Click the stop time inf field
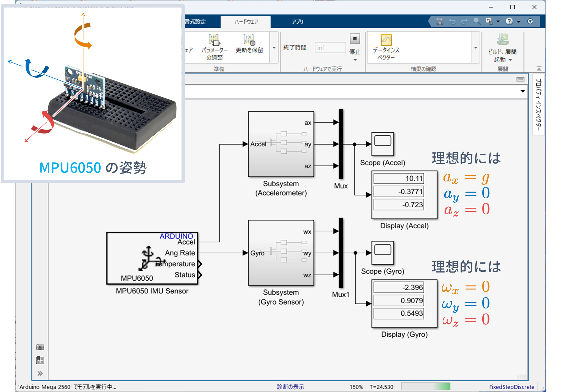The width and height of the screenshot is (561, 392). (330, 48)
